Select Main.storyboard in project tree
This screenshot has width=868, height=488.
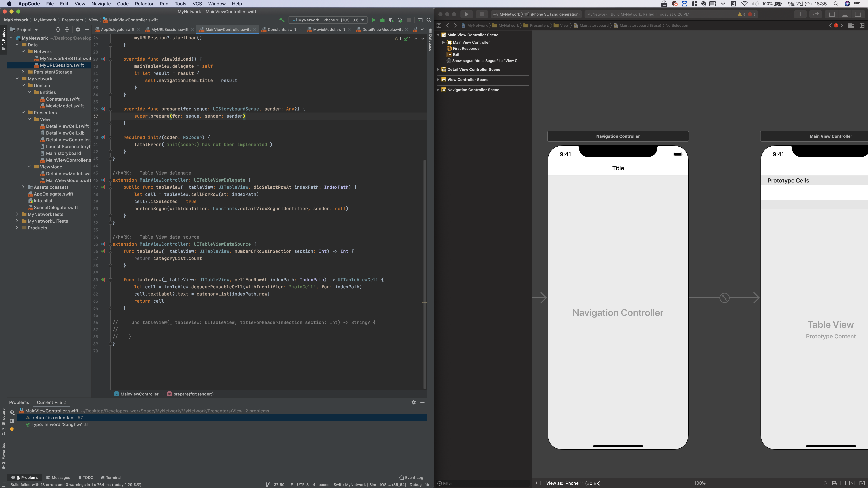point(63,153)
